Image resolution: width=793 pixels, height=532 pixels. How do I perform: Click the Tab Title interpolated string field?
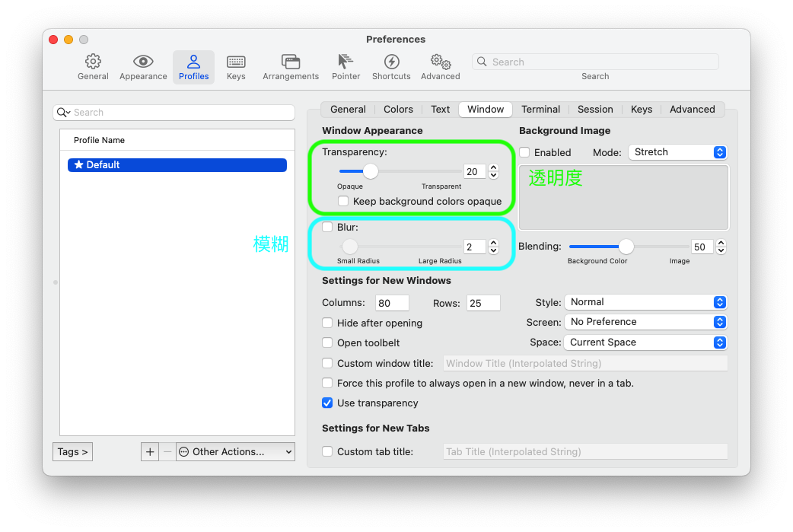(x=586, y=451)
